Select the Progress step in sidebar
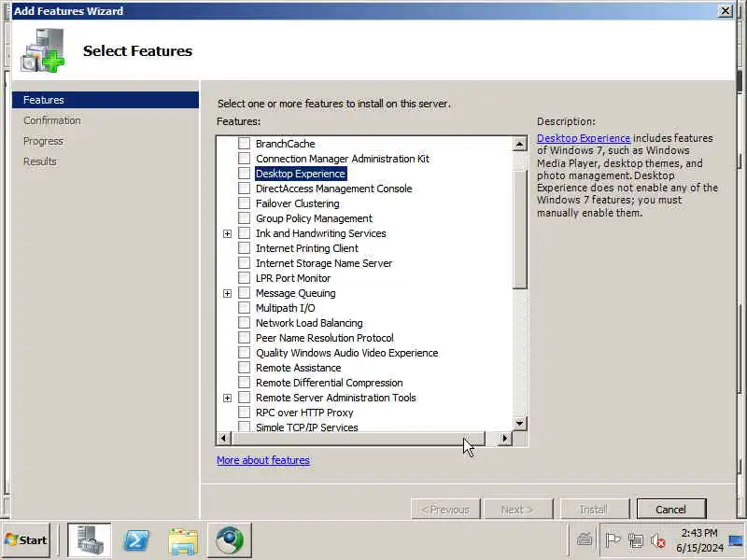This screenshot has height=560, width=747. click(x=43, y=141)
